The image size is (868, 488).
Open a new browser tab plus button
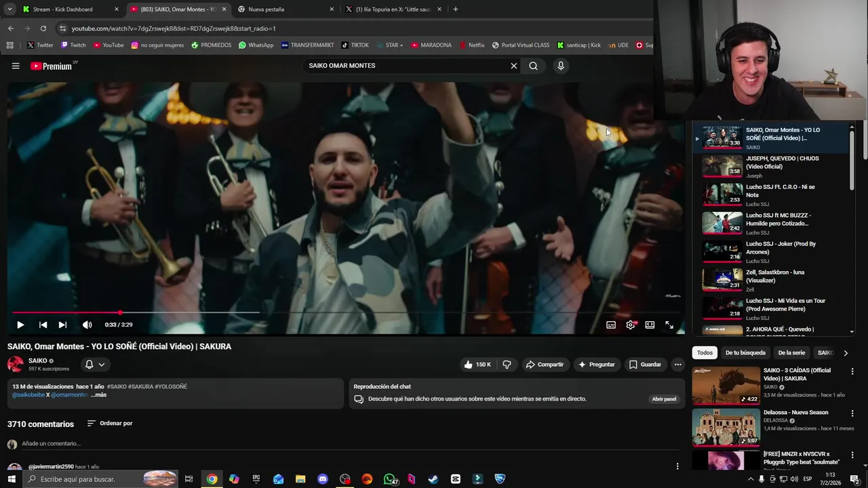coord(456,9)
